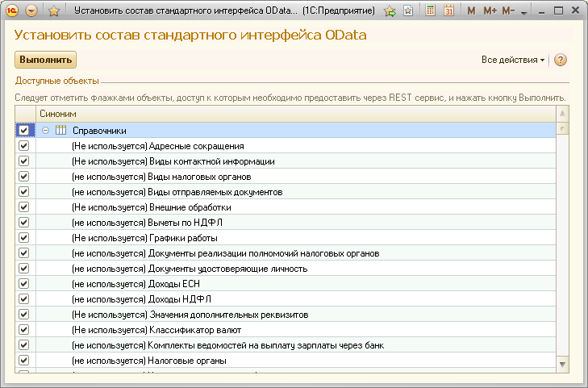This screenshot has height=388, width=588.
Task: Open the 1C main menu dropdown
Action: 31,11
